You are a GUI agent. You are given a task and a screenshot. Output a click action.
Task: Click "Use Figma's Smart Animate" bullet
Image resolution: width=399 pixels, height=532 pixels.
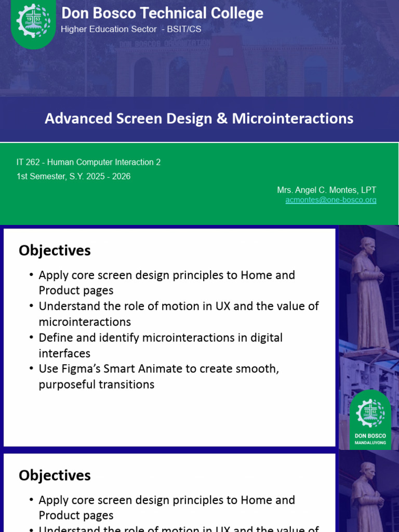pos(154,377)
